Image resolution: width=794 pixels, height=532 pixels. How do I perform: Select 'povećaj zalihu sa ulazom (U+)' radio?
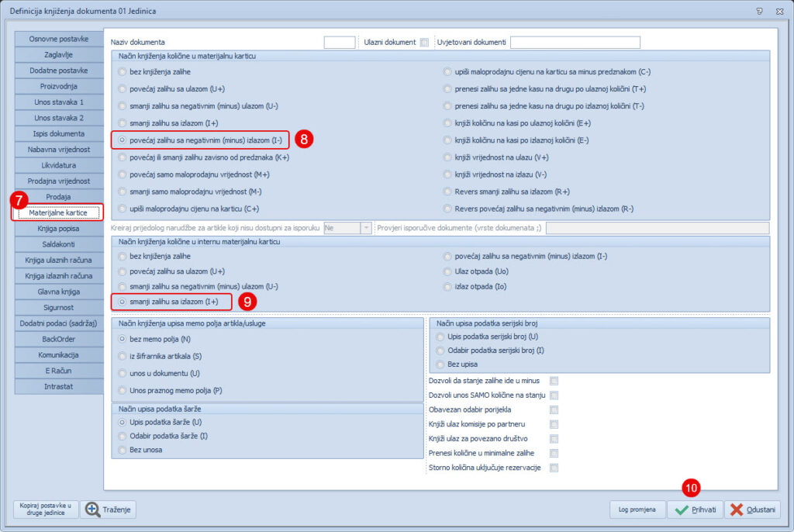(123, 88)
